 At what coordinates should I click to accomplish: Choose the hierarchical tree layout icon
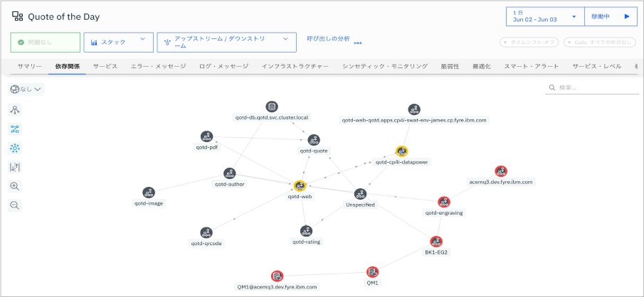(15, 110)
